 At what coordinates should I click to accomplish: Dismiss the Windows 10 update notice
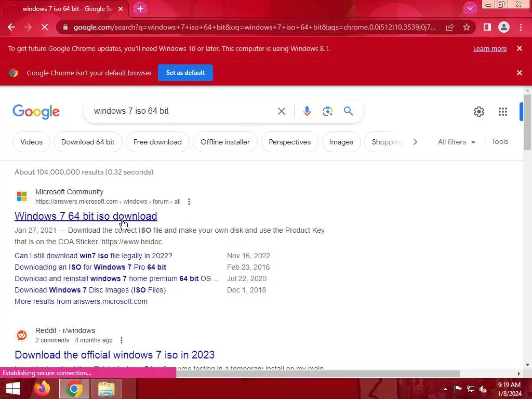(x=520, y=48)
